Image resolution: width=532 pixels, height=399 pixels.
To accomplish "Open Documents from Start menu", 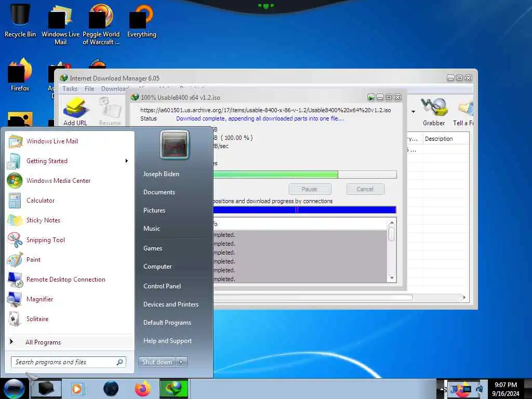I will [159, 192].
